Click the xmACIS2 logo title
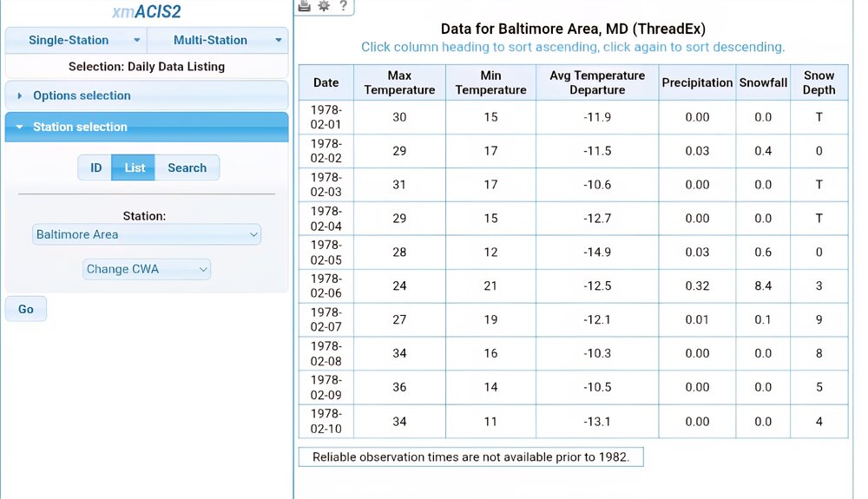The width and height of the screenshot is (868, 499). pos(146,12)
